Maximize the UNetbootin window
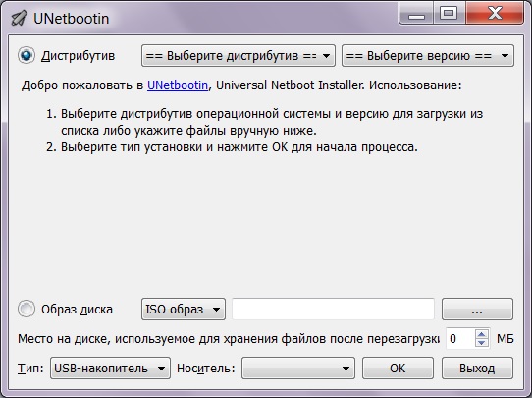Screen dimensions: 532x398 pyautogui.click(x=450, y=14)
